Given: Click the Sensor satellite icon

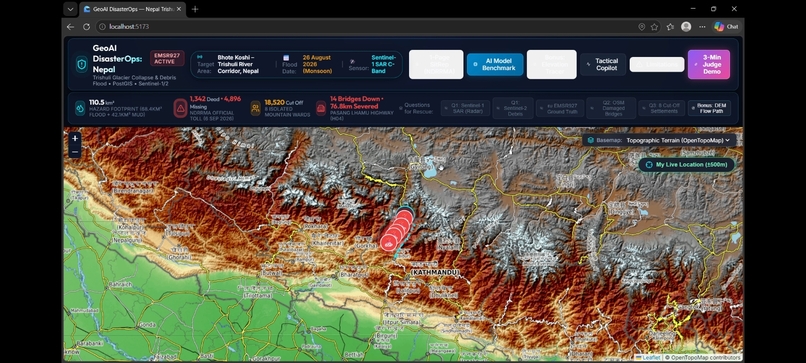Looking at the screenshot, I should tap(353, 61).
